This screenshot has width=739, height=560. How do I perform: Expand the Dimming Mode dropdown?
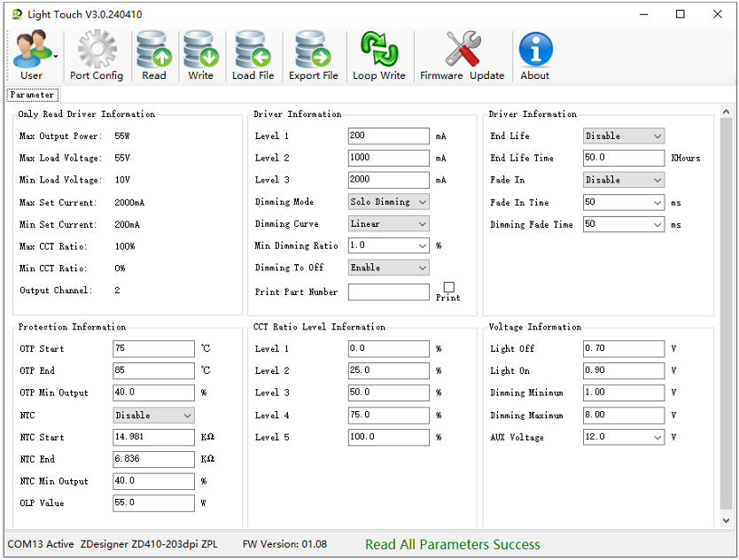tap(389, 202)
